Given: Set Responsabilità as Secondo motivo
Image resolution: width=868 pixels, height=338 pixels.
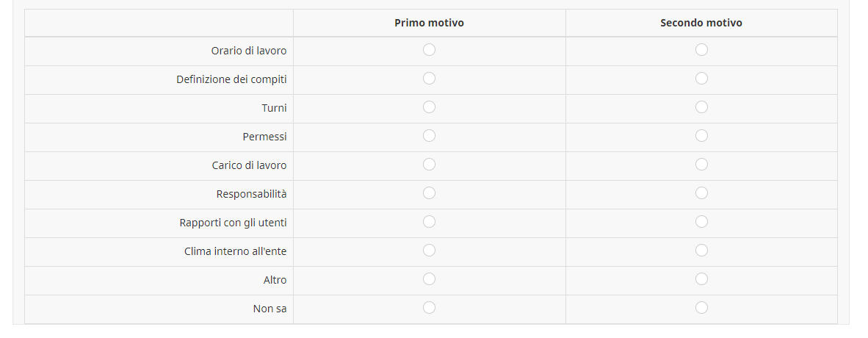Looking at the screenshot, I should coord(701,193).
